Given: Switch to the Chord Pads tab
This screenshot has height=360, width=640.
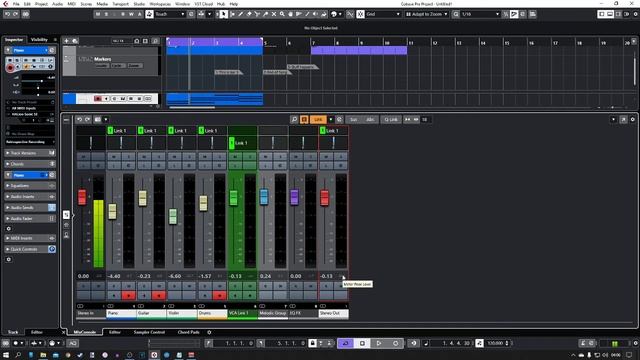Looking at the screenshot, I should [x=189, y=332].
